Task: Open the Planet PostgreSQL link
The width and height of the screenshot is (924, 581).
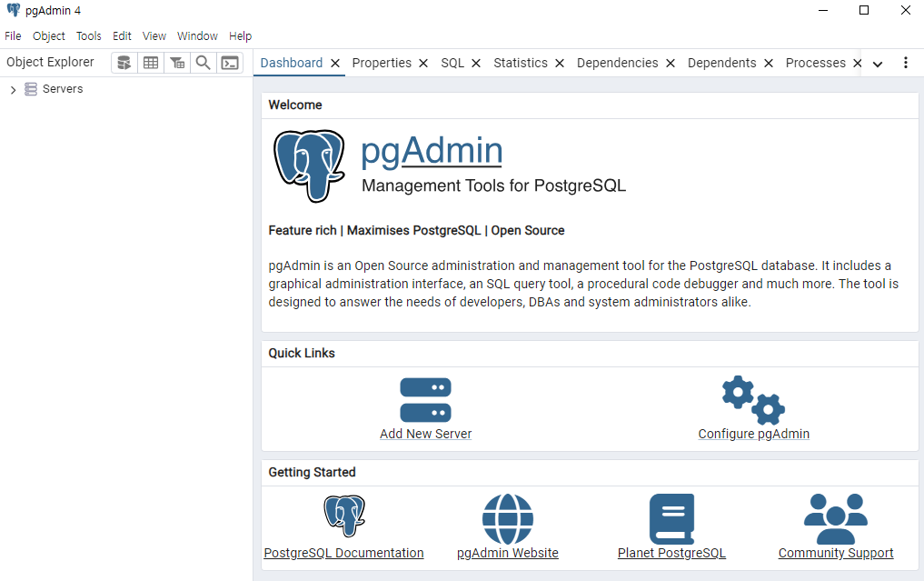Action: (671, 553)
